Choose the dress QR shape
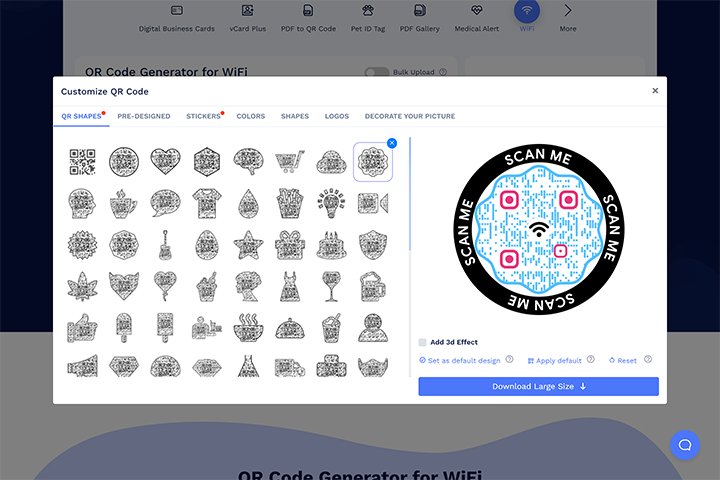This screenshot has height=480, width=720. [290, 286]
